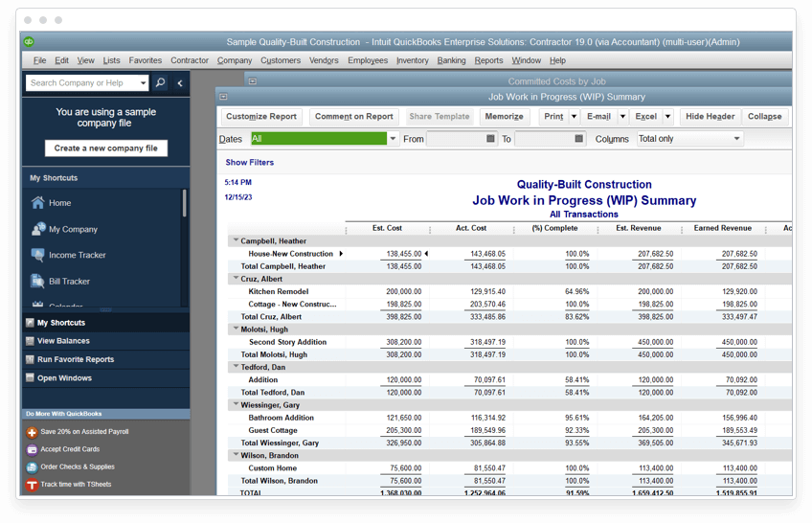Click the Est. Cost column header
The image size is (812, 523).
[387, 228]
